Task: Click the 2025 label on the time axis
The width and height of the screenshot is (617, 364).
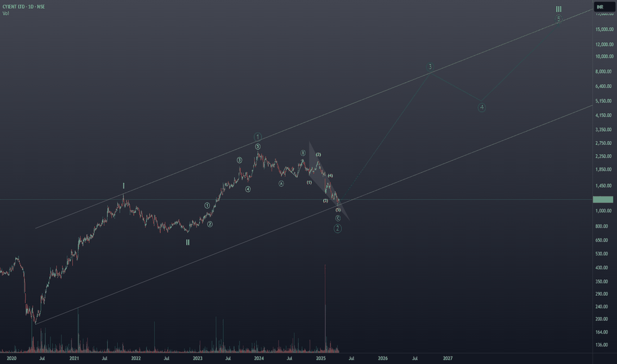Action: [x=320, y=359]
